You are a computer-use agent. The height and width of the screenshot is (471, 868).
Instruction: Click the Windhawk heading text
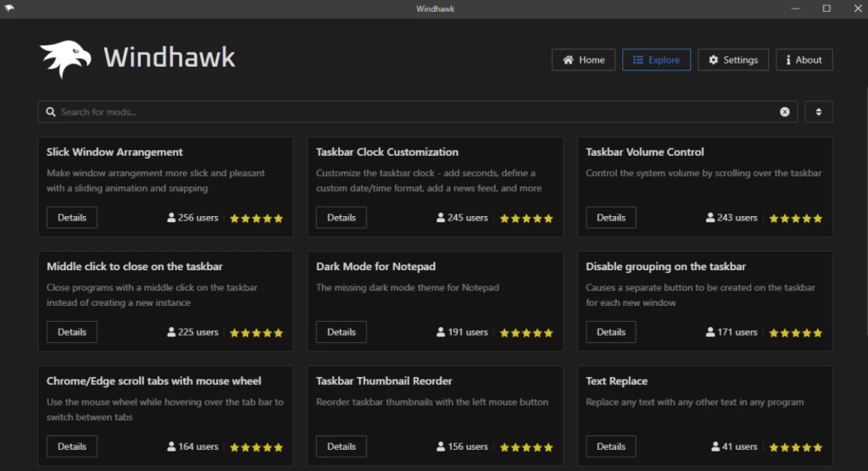(170, 58)
